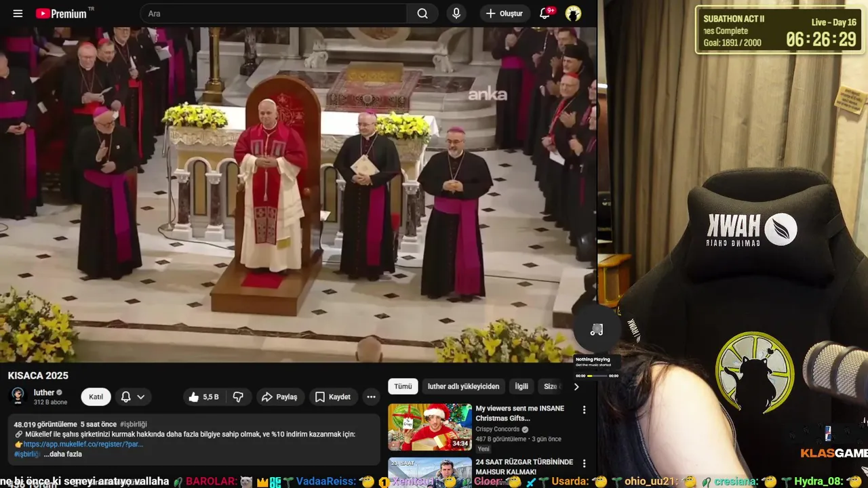This screenshot has height=488, width=868.
Task: Select the Tümü filter chip
Action: point(403,386)
